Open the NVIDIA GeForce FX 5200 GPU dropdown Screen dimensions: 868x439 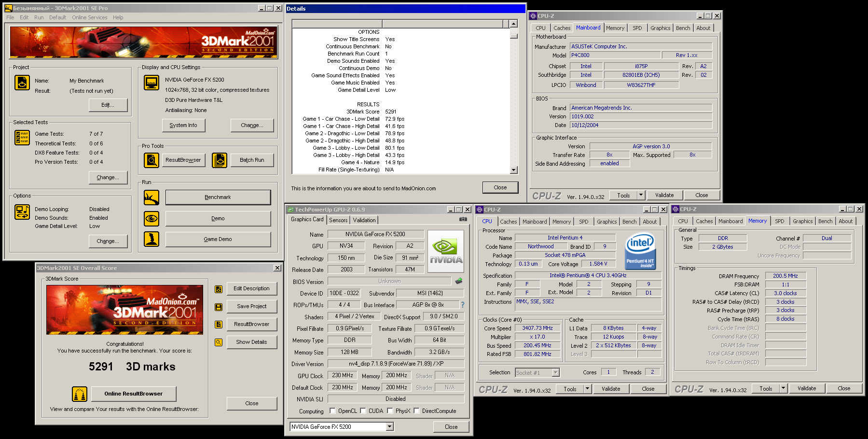tap(389, 427)
